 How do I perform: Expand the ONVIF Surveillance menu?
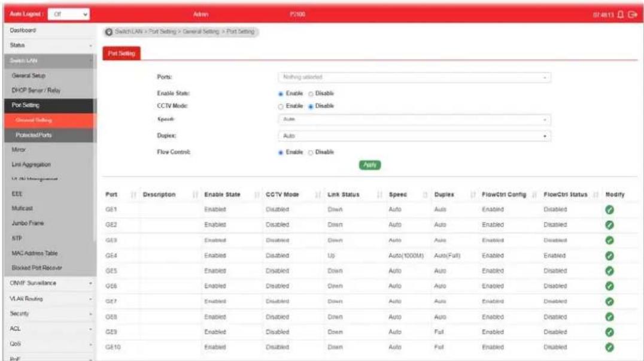(x=50, y=283)
